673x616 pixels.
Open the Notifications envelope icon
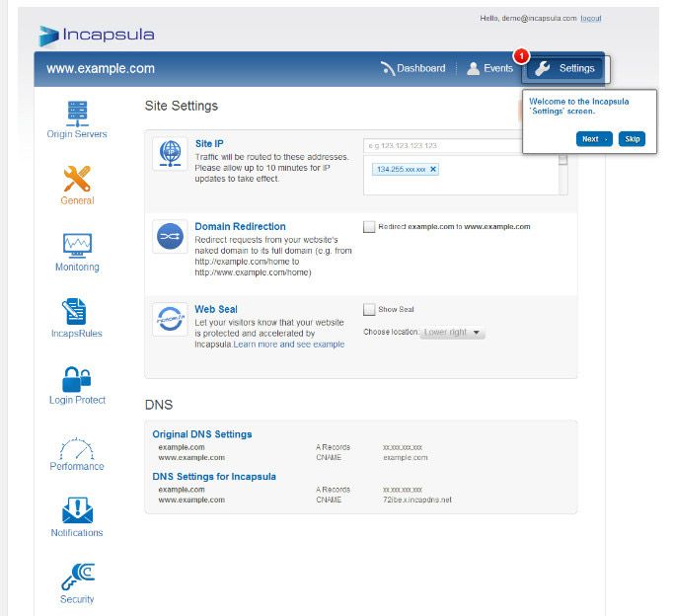coord(77,510)
